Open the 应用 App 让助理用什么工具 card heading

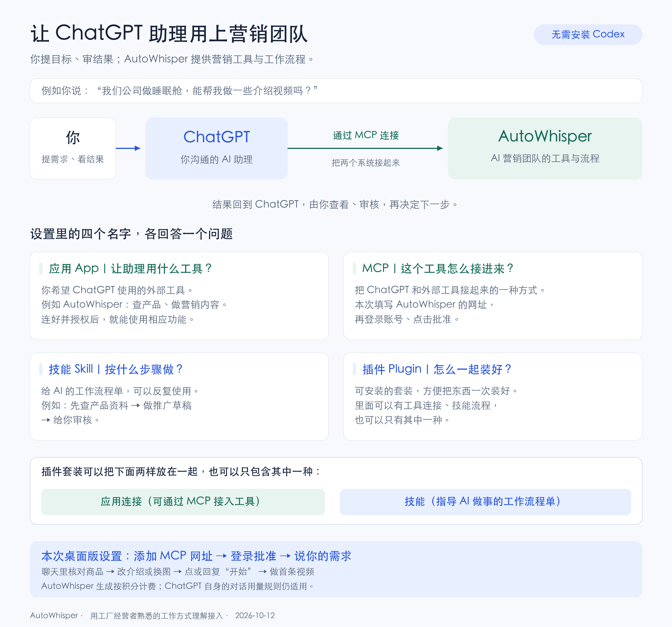point(130,268)
